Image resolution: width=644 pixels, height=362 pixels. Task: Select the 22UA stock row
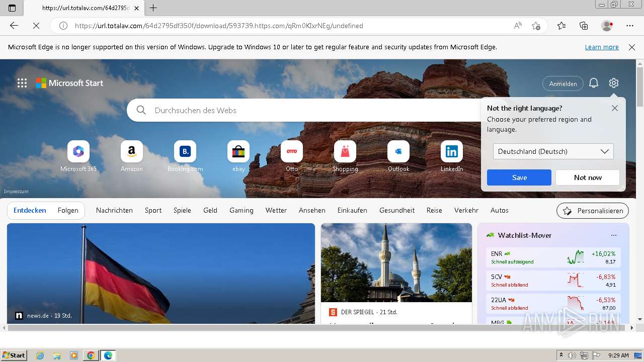tap(553, 304)
